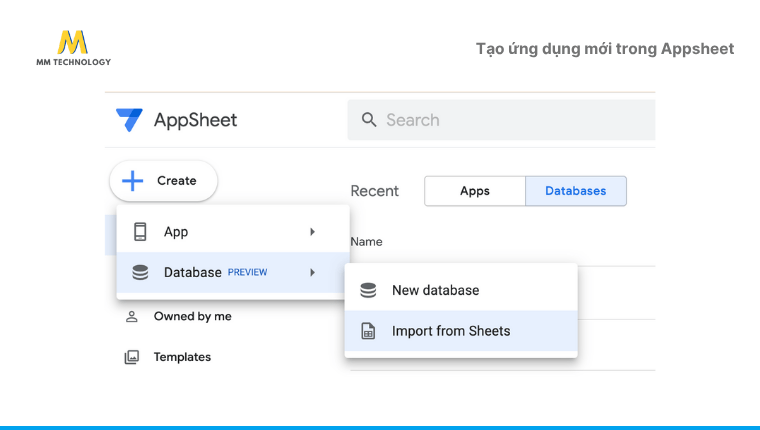
Task: Click the Create button
Action: coord(163,181)
